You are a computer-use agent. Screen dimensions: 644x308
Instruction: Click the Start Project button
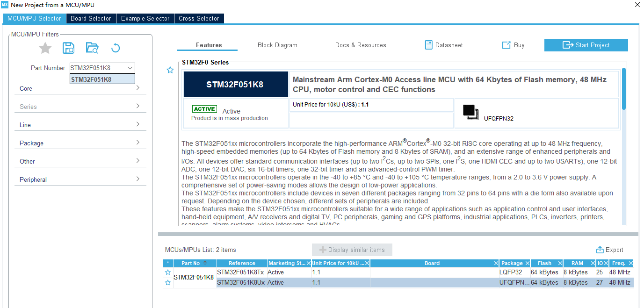coord(586,45)
